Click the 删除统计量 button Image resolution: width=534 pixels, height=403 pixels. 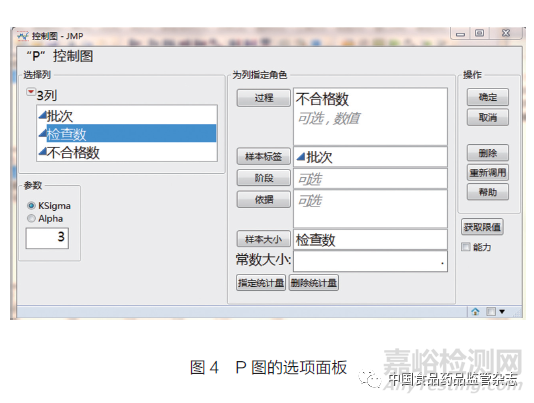[314, 283]
